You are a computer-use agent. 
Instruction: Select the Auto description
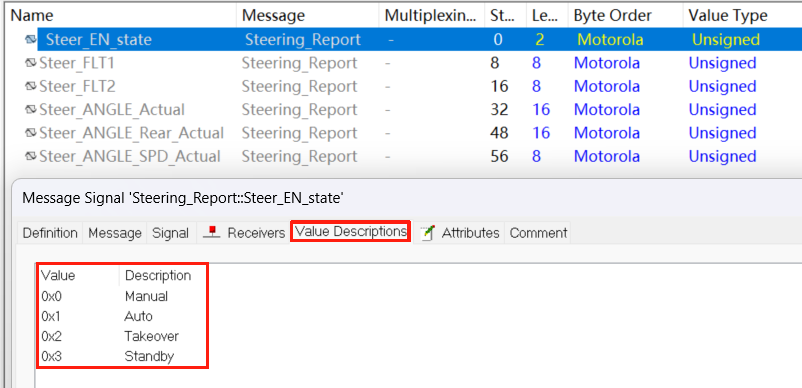138,316
